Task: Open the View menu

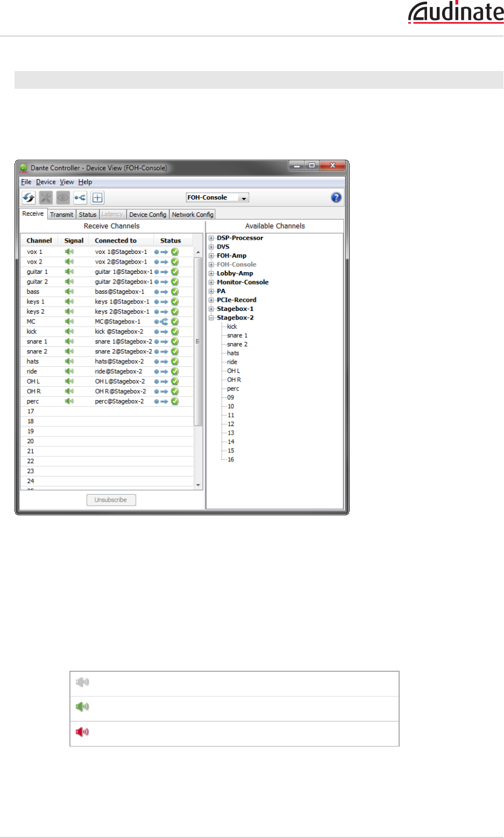Action: [67, 182]
